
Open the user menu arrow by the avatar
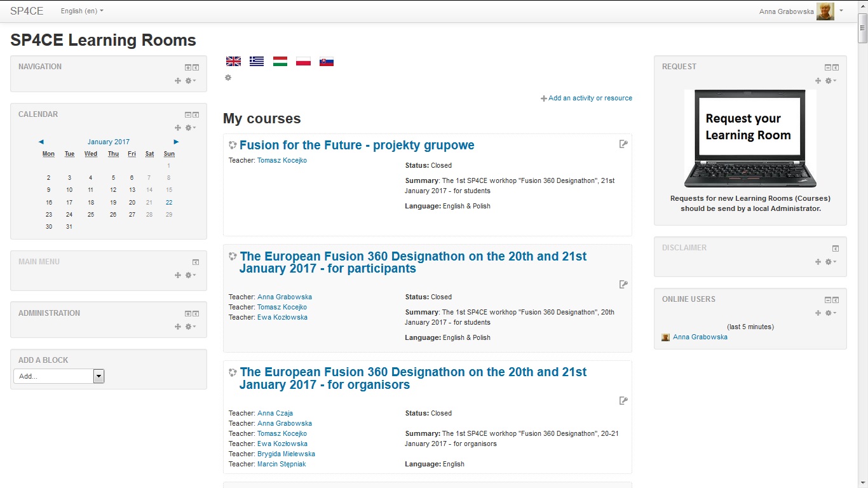click(841, 11)
